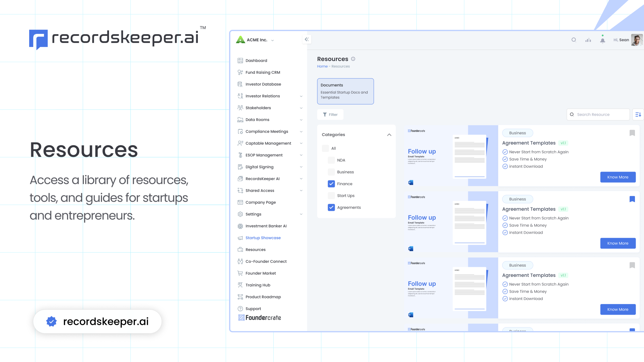Click the Investment Banker AI icon
644x362 pixels.
pos(240,226)
